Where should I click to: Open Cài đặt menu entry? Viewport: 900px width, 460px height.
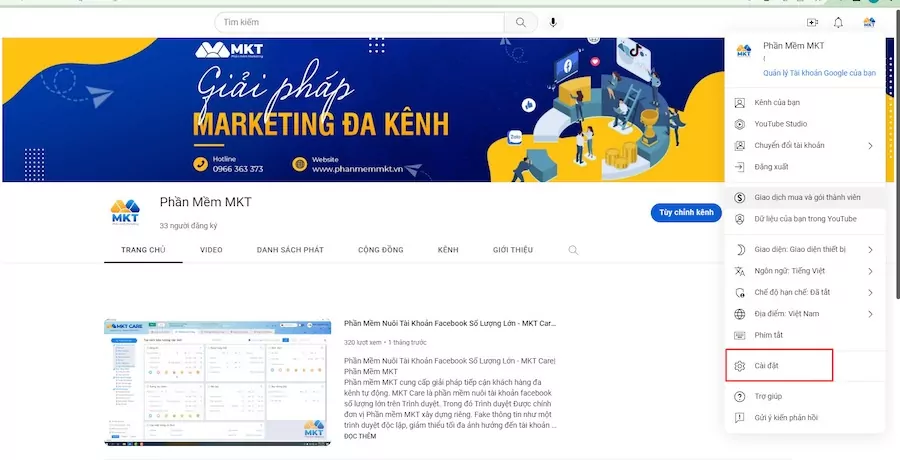[805, 366]
